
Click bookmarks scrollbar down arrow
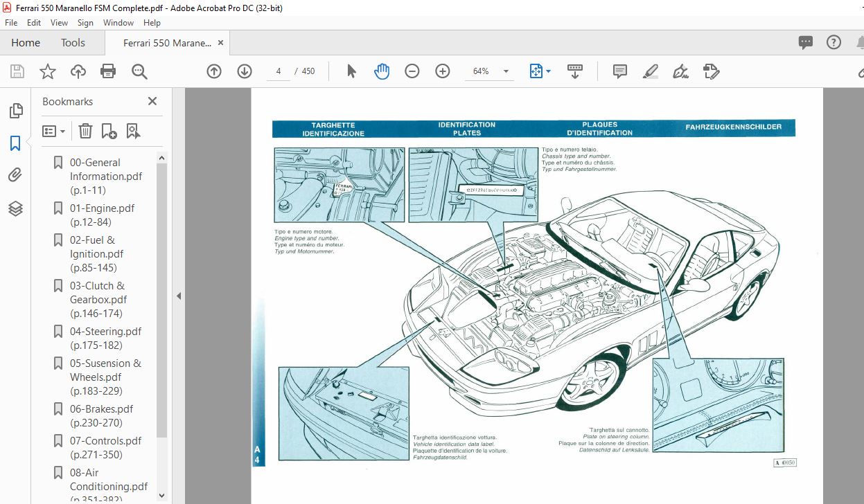tap(162, 496)
